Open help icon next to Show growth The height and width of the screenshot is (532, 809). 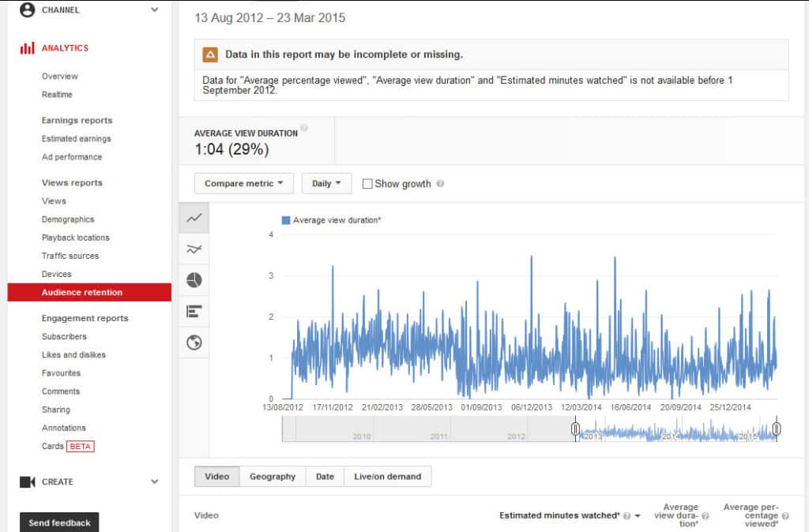point(440,184)
